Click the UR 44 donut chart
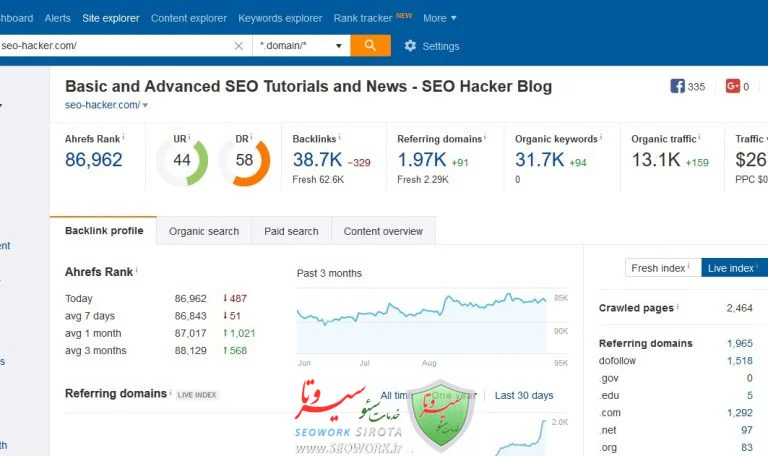The width and height of the screenshot is (768, 456). pyautogui.click(x=182, y=161)
